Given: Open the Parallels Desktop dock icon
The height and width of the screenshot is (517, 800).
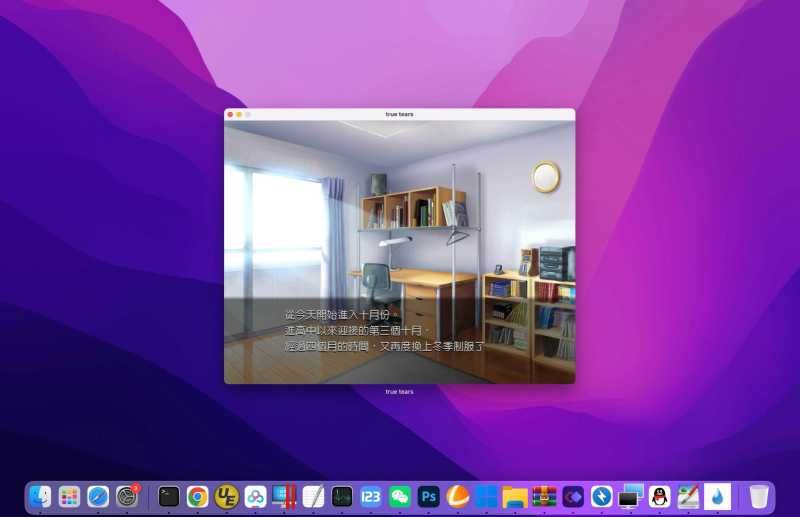Looking at the screenshot, I should click(284, 497).
